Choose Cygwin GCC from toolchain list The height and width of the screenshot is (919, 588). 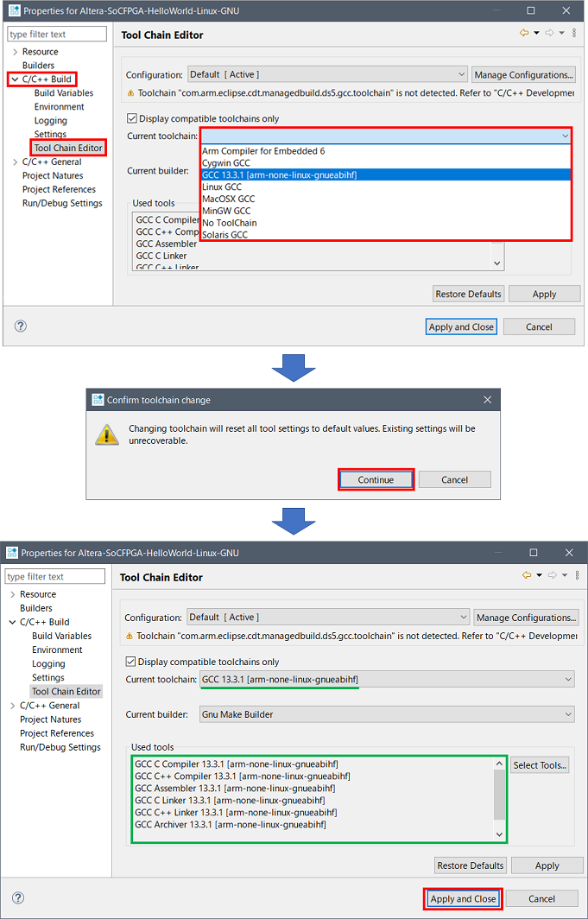tap(385, 162)
